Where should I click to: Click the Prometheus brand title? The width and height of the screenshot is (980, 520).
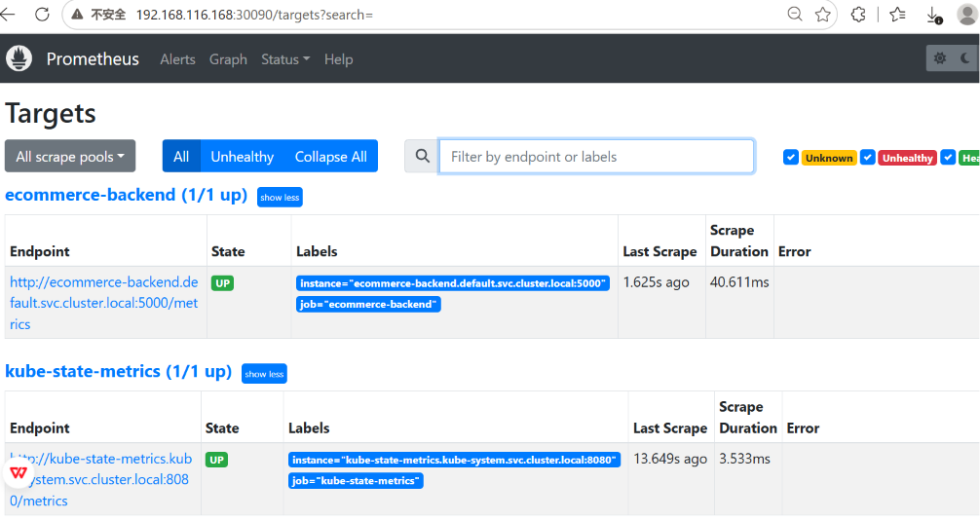click(x=93, y=58)
